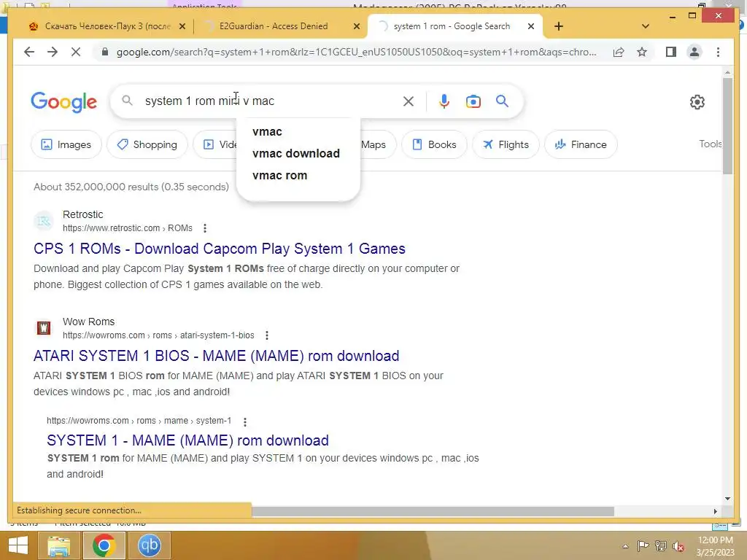Open CPS 1 ROMs Capcom Play System link
The width and height of the screenshot is (747, 560).
pos(219,249)
